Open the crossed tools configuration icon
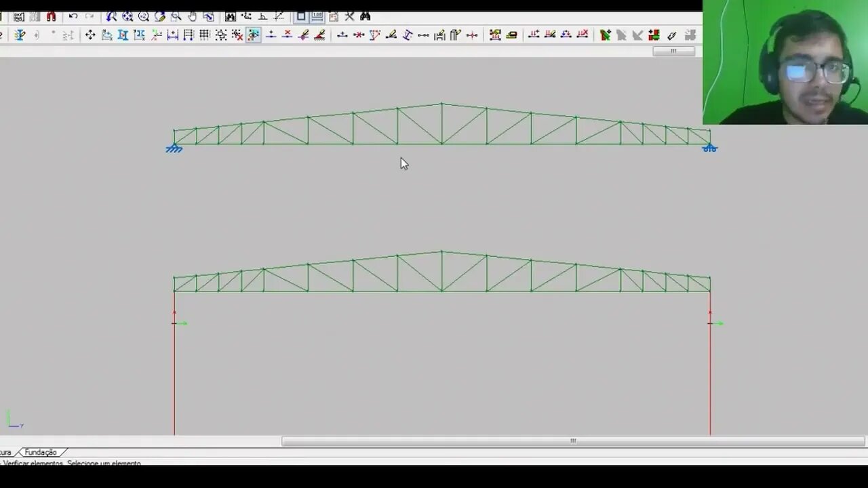This screenshot has height=488, width=868. pyautogui.click(x=350, y=16)
